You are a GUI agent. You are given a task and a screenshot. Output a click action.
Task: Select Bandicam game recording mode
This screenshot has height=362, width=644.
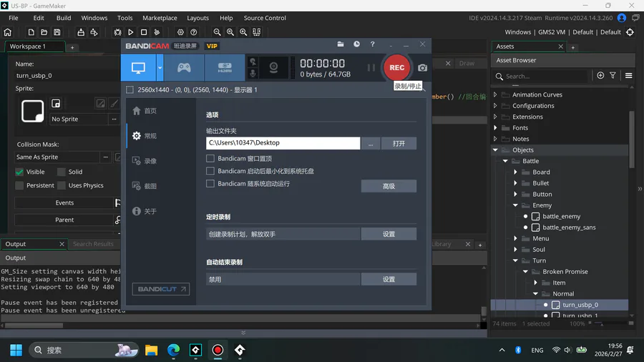tap(184, 68)
